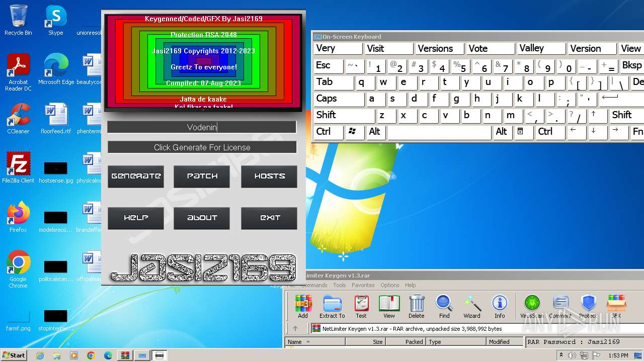Click the context menu key on keyboard

point(523,132)
